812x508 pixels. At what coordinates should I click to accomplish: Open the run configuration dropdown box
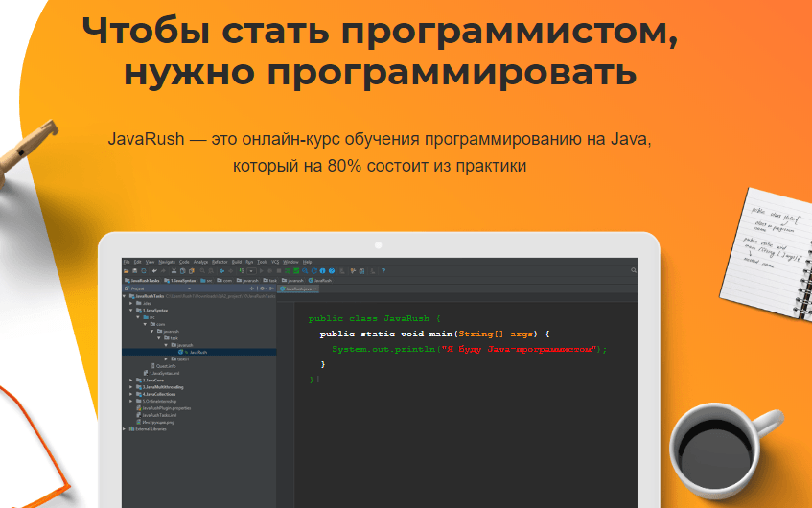251,271
